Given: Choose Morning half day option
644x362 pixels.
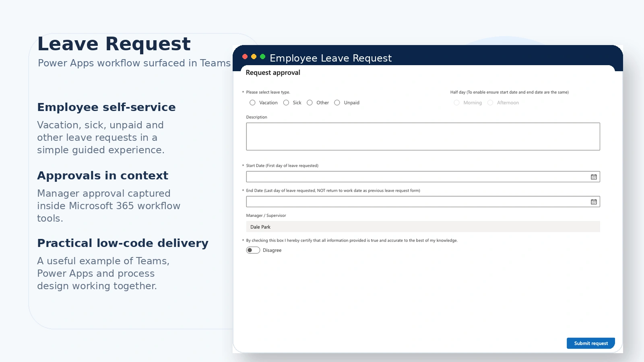Looking at the screenshot, I should [456, 103].
